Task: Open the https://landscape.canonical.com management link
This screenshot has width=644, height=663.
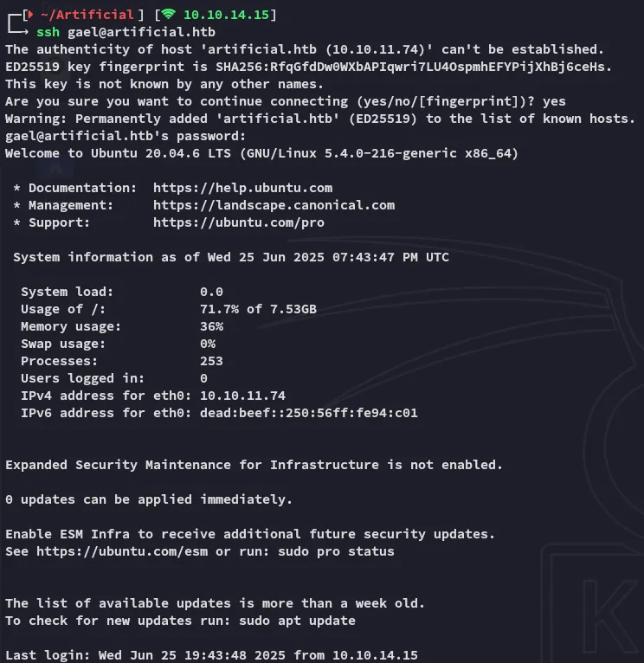Action: click(x=274, y=205)
